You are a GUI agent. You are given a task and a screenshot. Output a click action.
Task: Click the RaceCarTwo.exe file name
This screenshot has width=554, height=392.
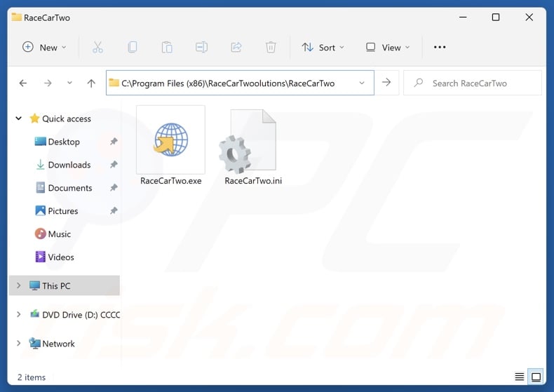[x=171, y=181]
